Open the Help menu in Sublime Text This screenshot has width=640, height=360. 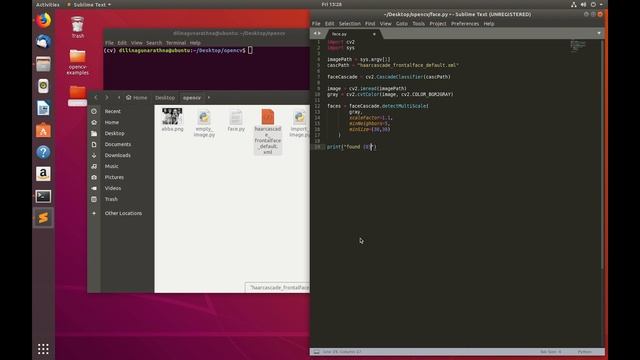pyautogui.click(x=489, y=24)
